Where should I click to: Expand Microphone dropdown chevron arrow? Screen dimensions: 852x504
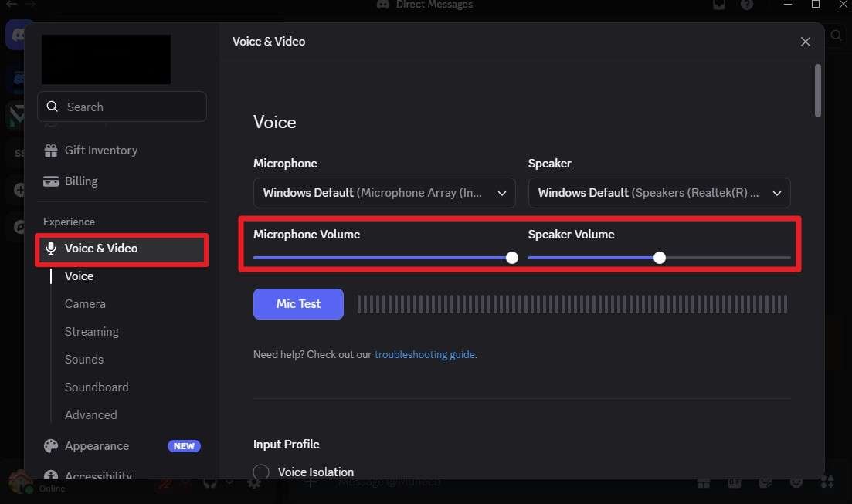[501, 194]
